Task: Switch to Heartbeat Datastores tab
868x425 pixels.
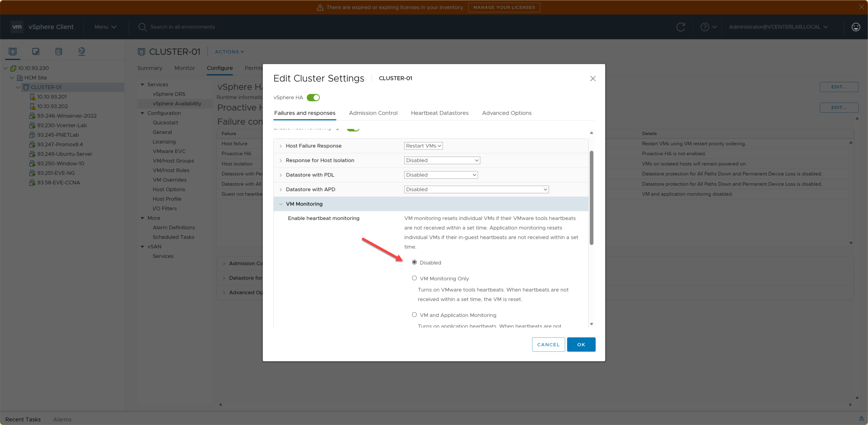Action: tap(439, 113)
